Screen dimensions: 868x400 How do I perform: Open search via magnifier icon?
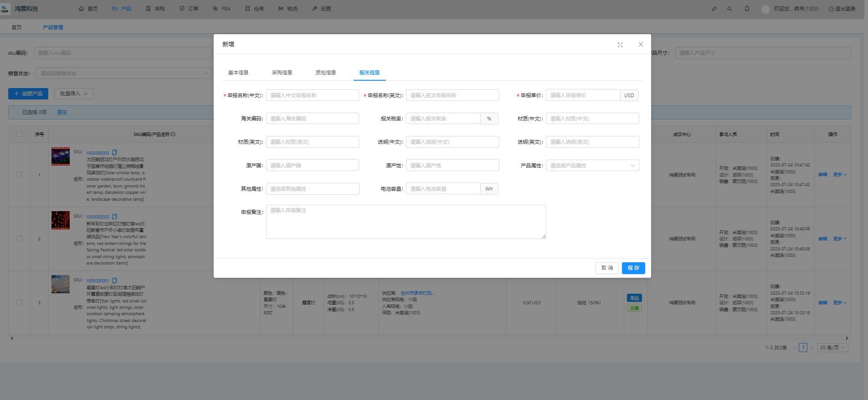coord(729,9)
